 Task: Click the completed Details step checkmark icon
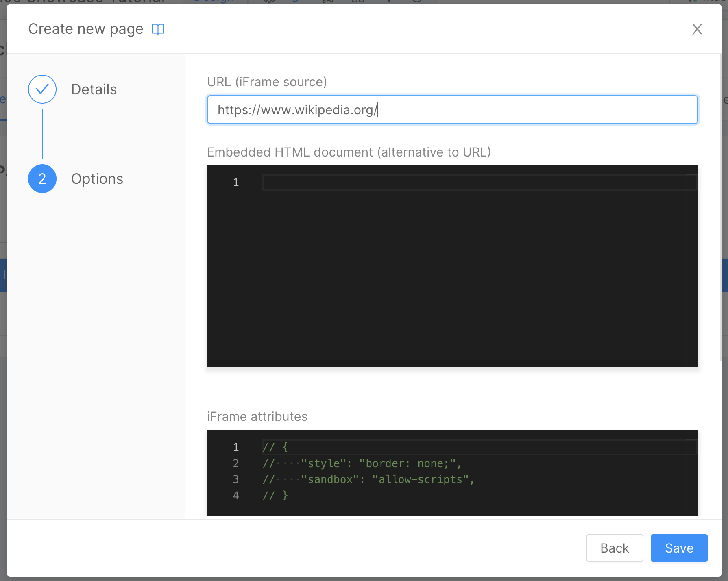(42, 89)
